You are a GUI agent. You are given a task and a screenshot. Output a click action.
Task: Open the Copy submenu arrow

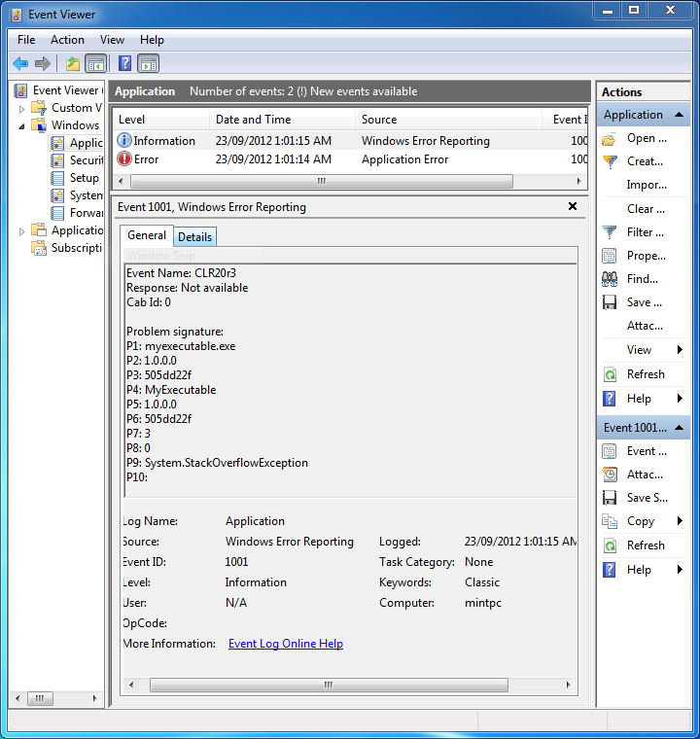(680, 521)
